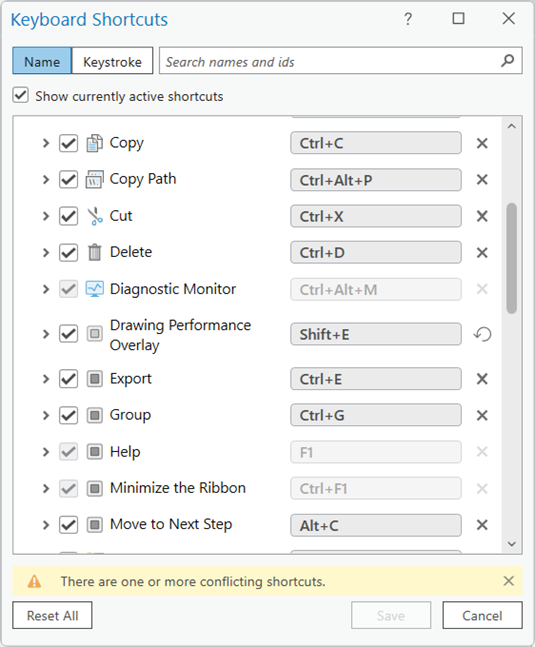Viewport: 535px width, 647px height.
Task: Expand the Copy Path row
Action: (46, 179)
